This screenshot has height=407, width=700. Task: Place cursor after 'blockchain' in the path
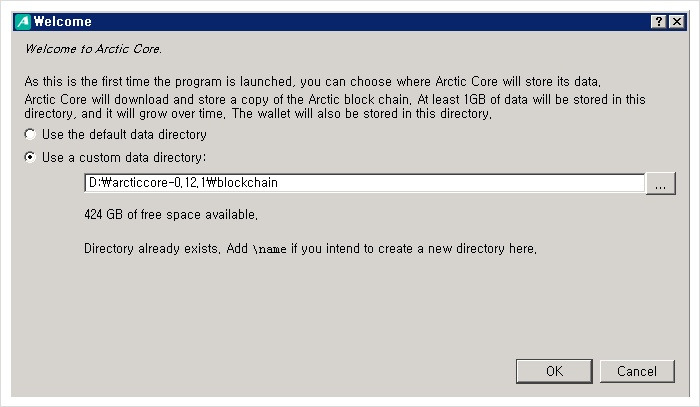click(x=279, y=183)
